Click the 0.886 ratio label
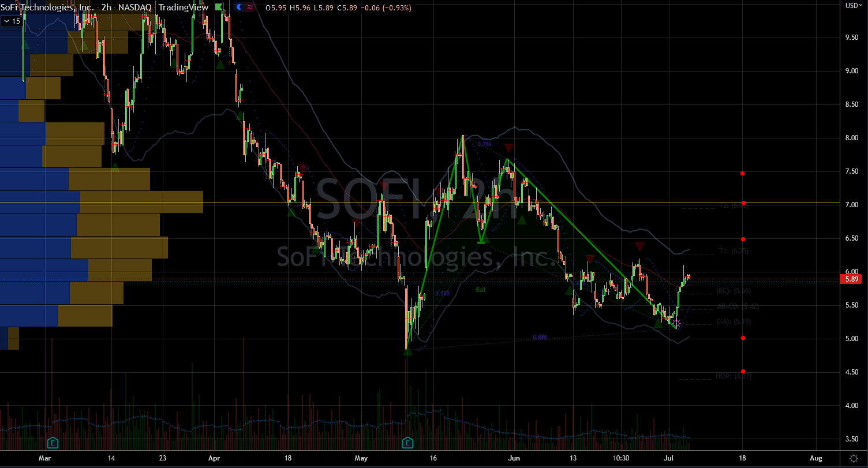The width and height of the screenshot is (868, 468). click(x=540, y=337)
